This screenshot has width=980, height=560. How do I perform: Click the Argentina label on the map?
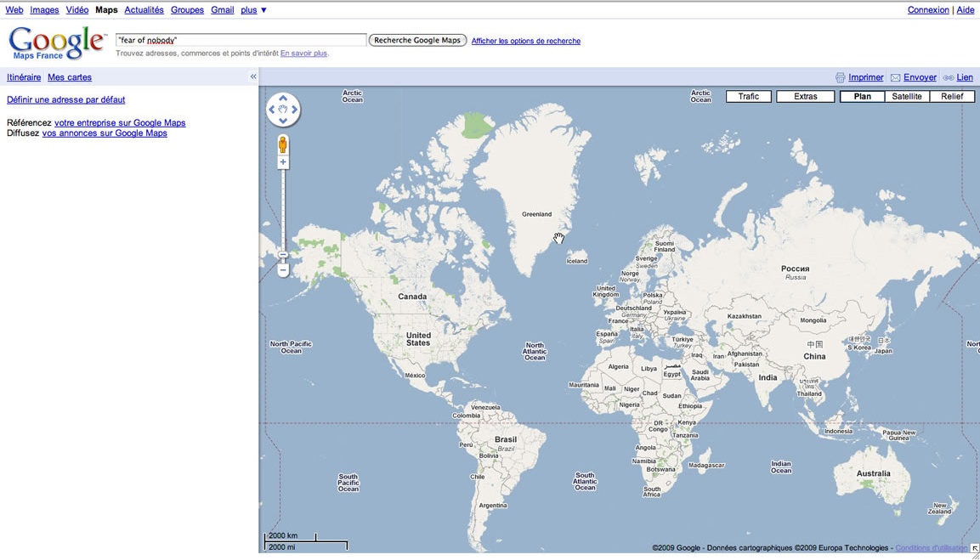[492, 506]
